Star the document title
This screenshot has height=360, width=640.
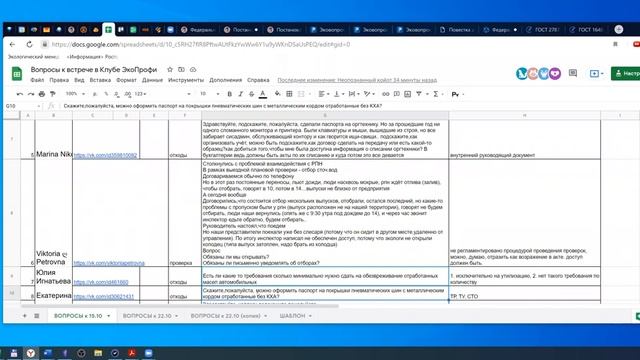[x=170, y=70]
